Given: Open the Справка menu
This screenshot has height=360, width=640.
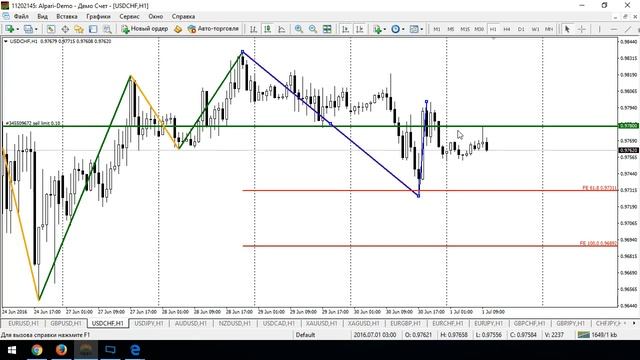Looking at the screenshot, I should pyautogui.click(x=183, y=17).
